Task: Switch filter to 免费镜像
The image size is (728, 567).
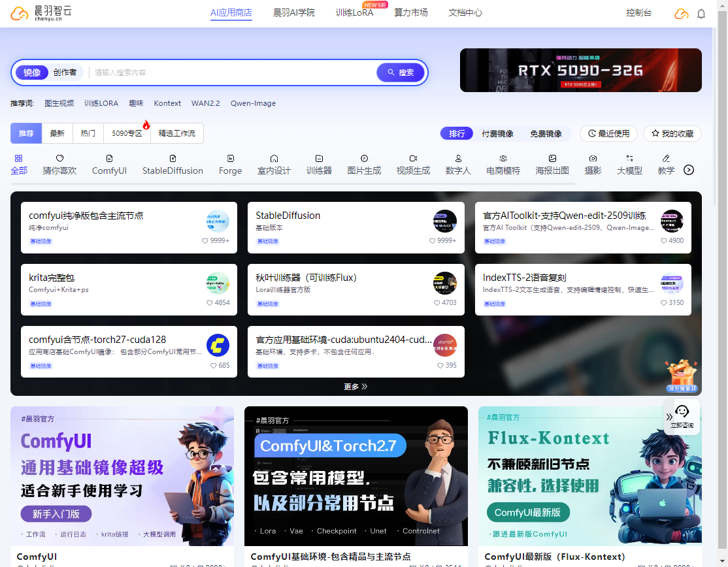Action: (546, 133)
